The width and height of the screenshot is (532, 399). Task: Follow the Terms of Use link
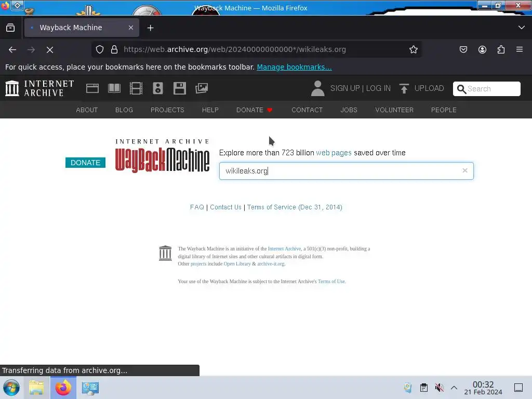331,281
